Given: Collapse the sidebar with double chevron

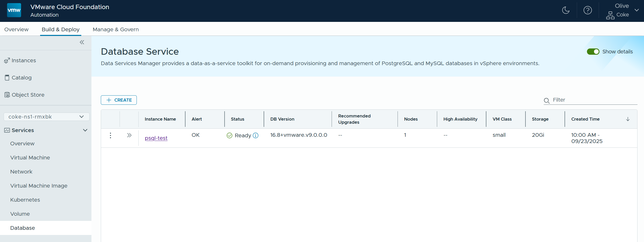Looking at the screenshot, I should click(x=82, y=42).
